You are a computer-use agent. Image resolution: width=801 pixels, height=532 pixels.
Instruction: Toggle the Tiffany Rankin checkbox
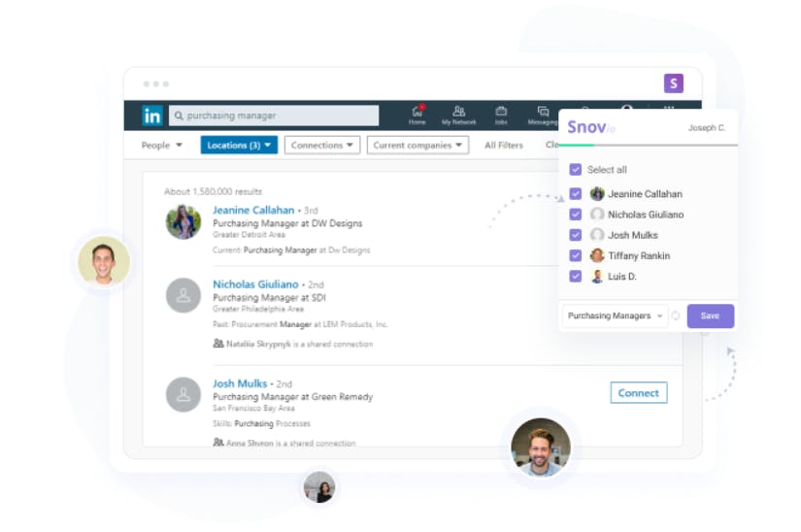pyautogui.click(x=575, y=255)
